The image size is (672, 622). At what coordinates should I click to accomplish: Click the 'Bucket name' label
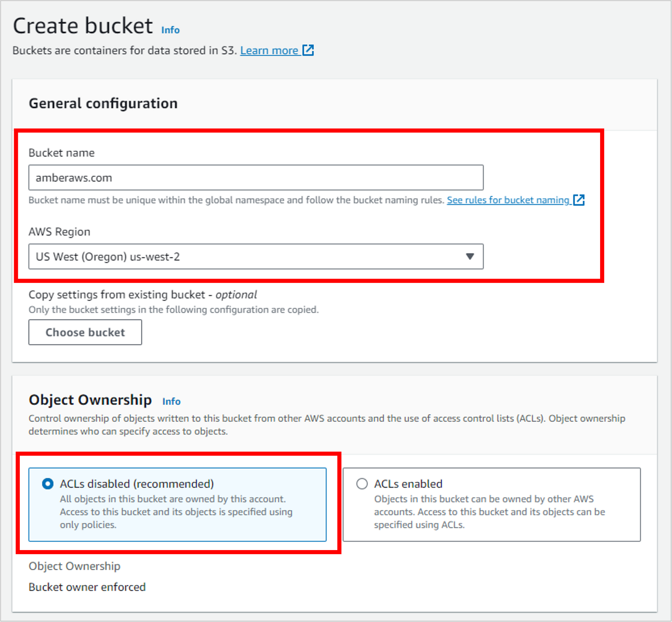click(x=61, y=153)
